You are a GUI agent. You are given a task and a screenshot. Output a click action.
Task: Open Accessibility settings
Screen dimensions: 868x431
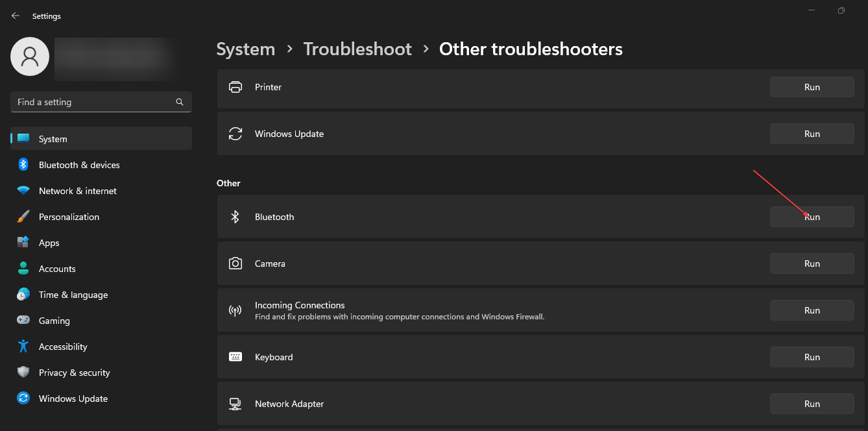101,347
